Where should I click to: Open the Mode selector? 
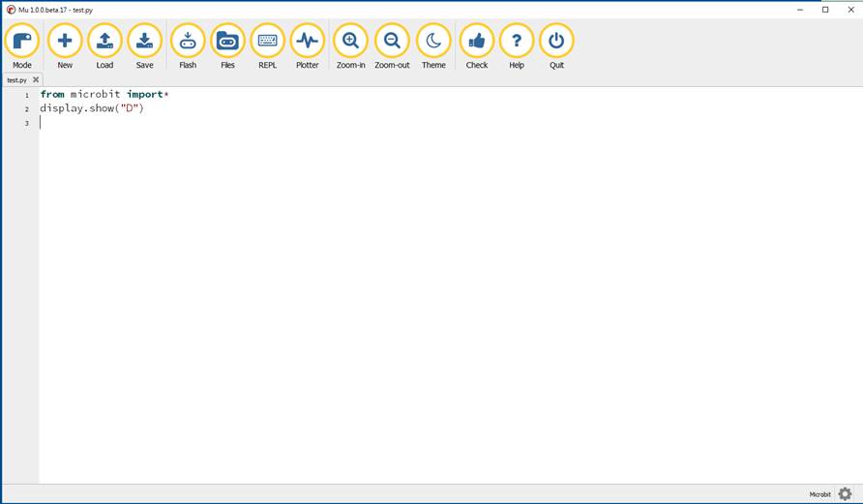click(22, 46)
